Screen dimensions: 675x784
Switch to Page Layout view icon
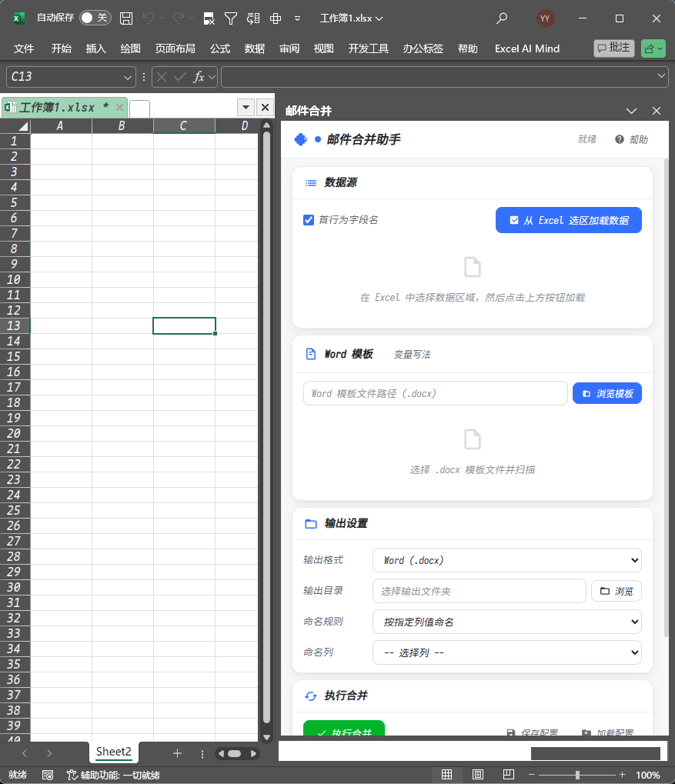(x=478, y=775)
